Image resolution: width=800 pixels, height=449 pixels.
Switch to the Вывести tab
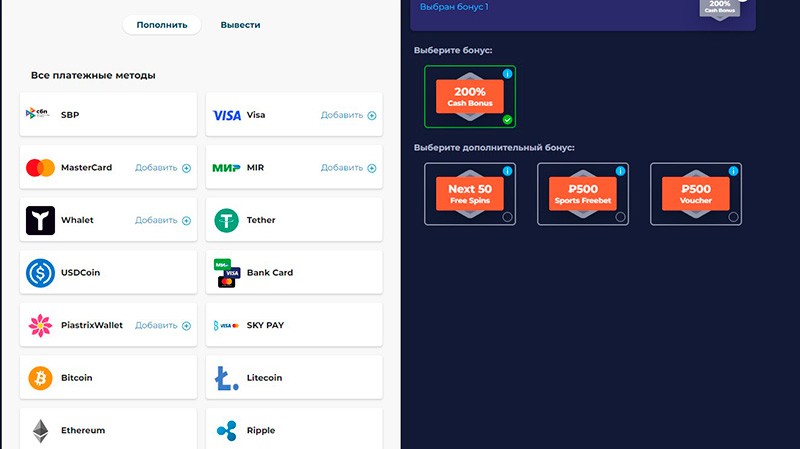click(x=240, y=25)
